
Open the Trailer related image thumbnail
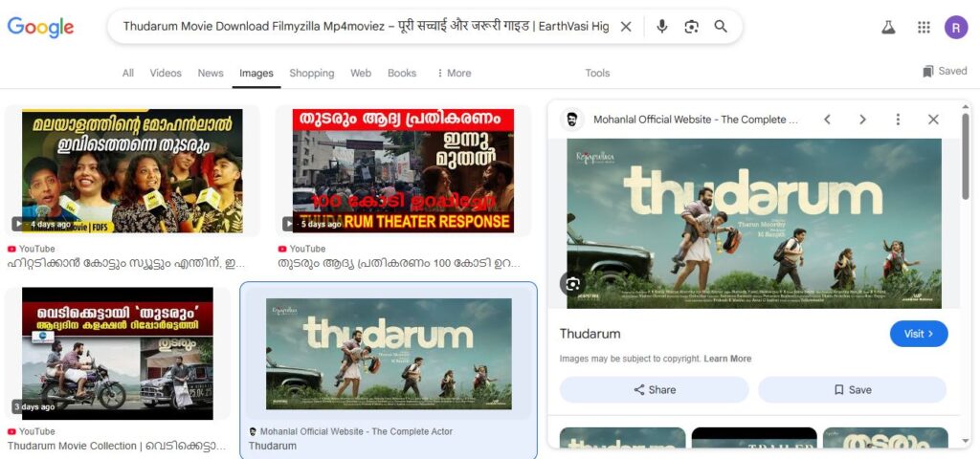754,438
